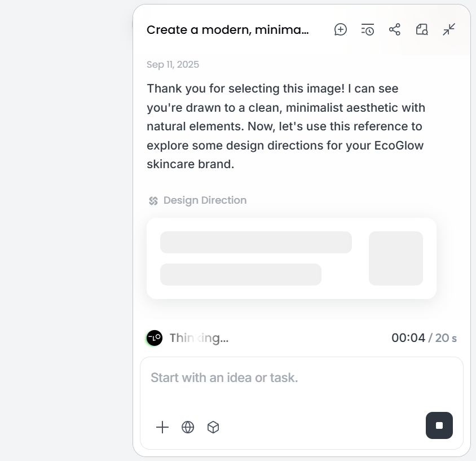Click the 'Thinking...' status label
476x461 pixels.
point(199,338)
